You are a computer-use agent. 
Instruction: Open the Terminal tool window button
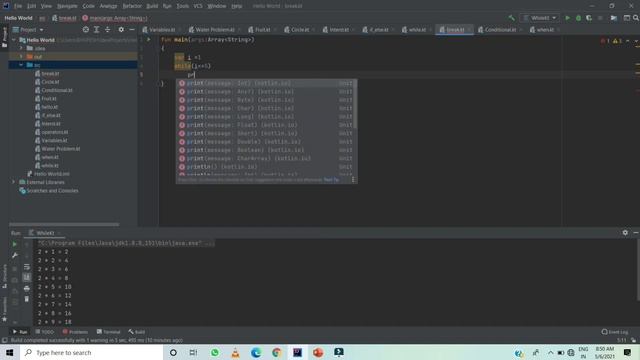(109, 332)
